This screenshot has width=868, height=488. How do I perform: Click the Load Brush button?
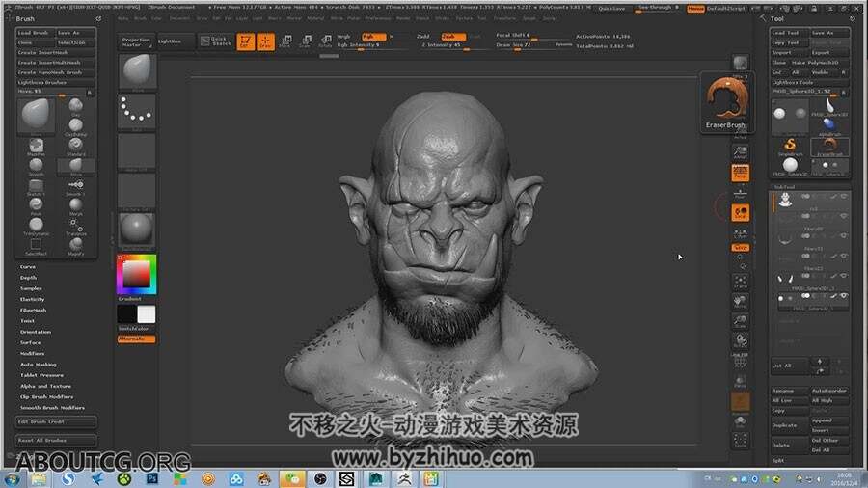tap(36, 33)
